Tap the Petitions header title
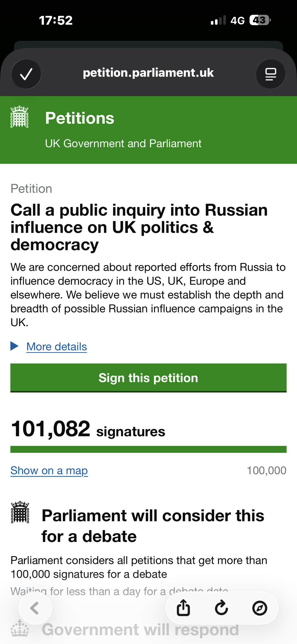 (80, 118)
